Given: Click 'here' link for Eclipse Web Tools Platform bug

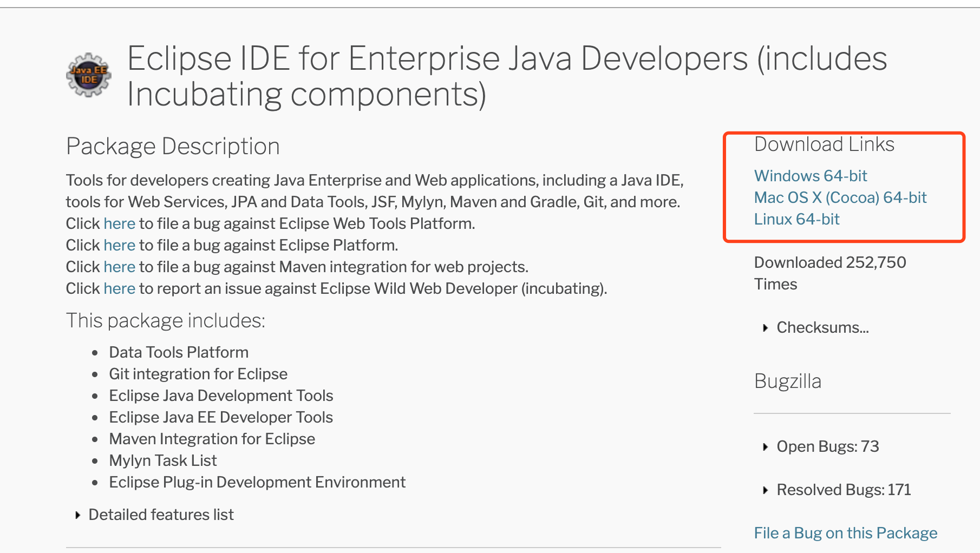Looking at the screenshot, I should tap(120, 223).
